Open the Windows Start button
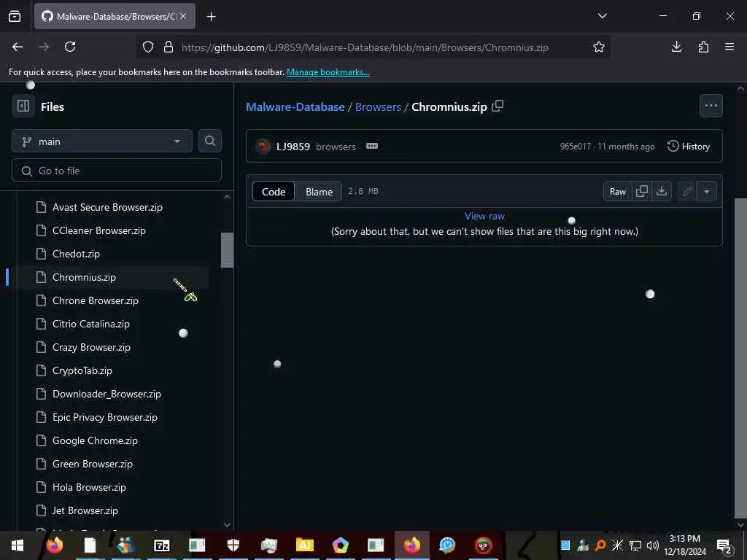Image resolution: width=747 pixels, height=560 pixels. click(x=18, y=545)
